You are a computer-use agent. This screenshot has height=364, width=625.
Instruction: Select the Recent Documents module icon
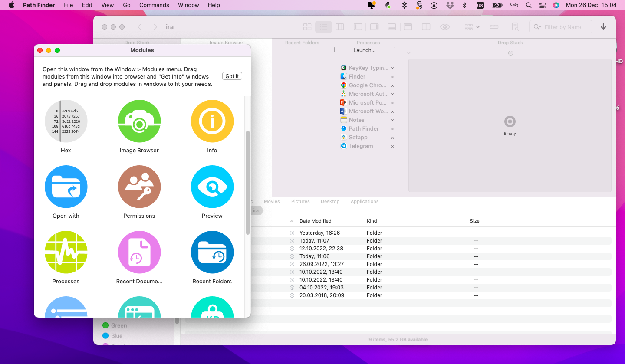139,252
